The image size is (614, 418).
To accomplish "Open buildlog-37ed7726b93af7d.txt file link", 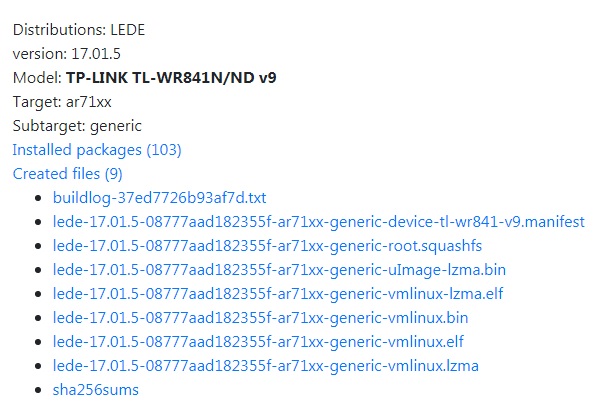I will click(x=159, y=198).
